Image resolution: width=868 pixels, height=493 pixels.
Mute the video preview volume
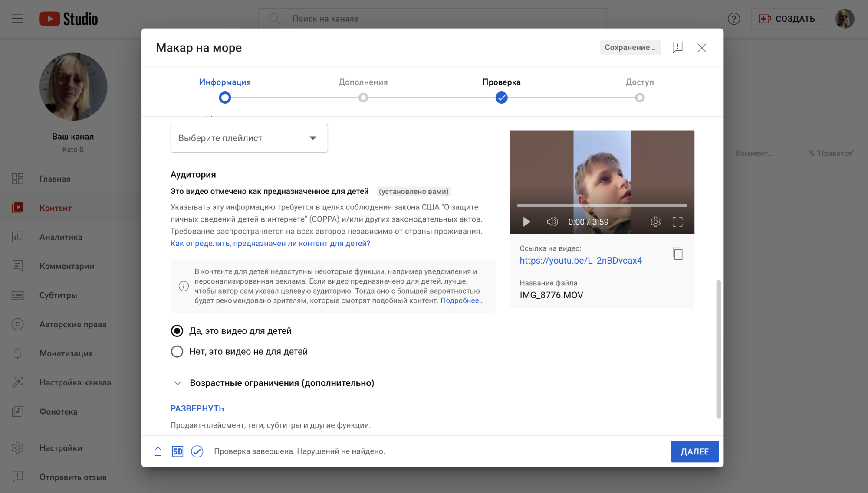coord(552,222)
